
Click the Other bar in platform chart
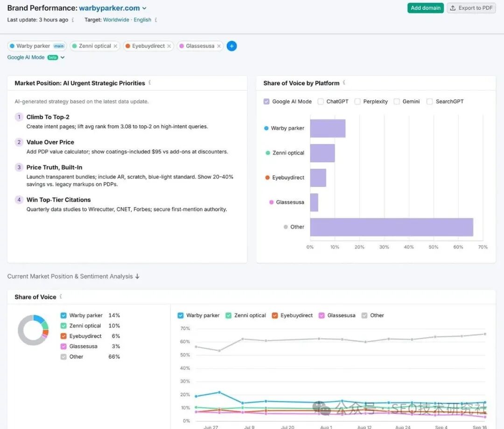tap(391, 227)
